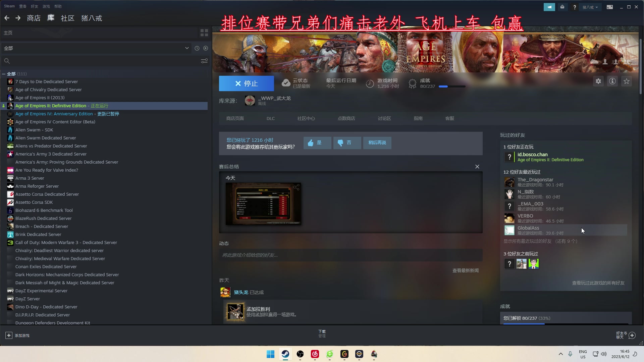
Task: Open the Discussions tab (讨论区)
Action: (x=384, y=118)
